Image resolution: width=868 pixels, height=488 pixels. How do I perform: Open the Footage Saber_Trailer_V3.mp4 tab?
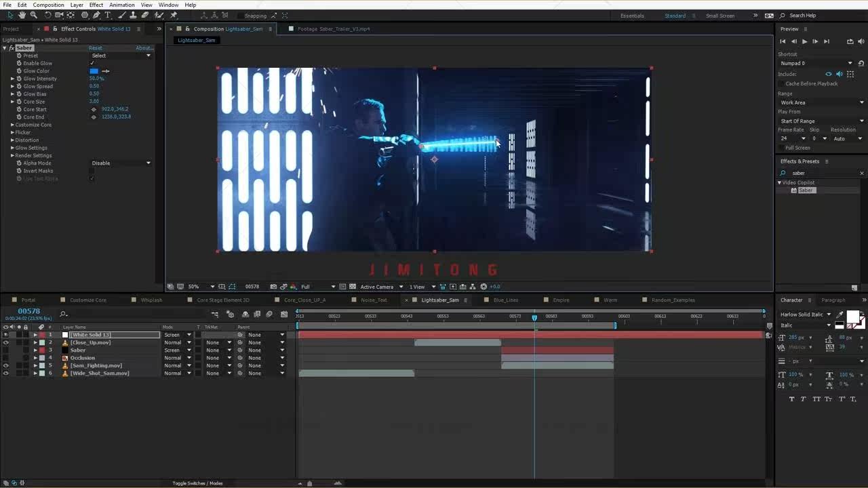point(334,28)
